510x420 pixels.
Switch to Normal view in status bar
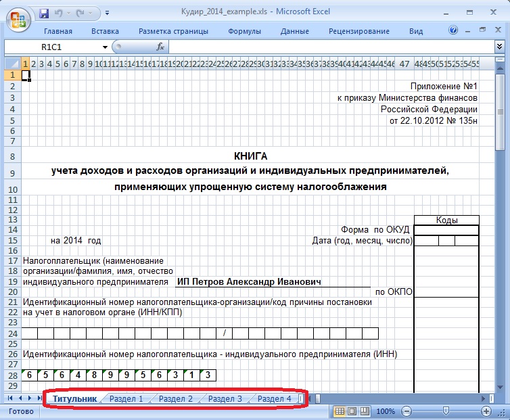(340, 411)
